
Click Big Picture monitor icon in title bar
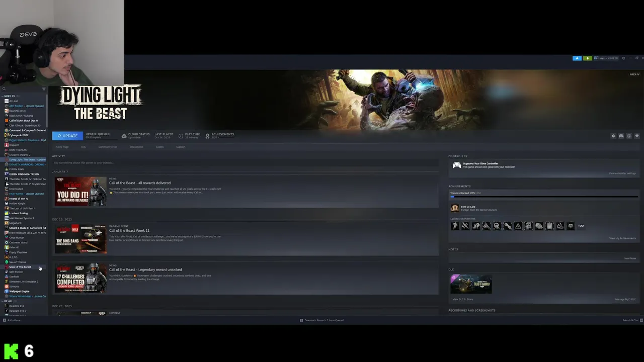(624, 58)
